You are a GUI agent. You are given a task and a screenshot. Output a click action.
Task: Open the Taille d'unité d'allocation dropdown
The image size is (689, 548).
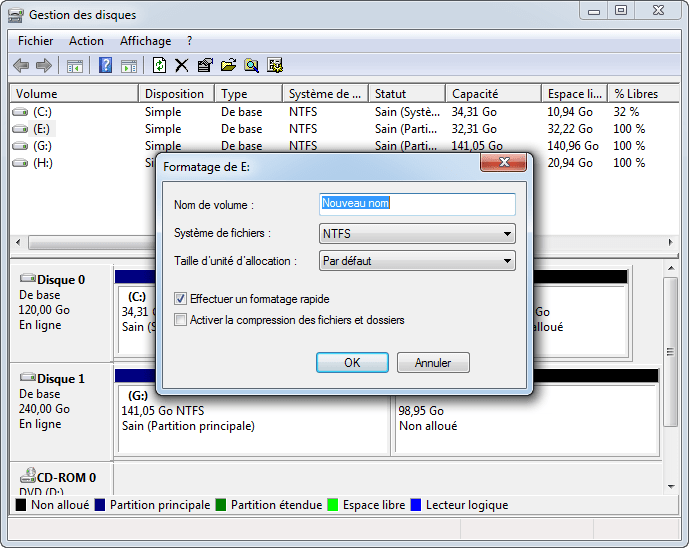point(417,261)
